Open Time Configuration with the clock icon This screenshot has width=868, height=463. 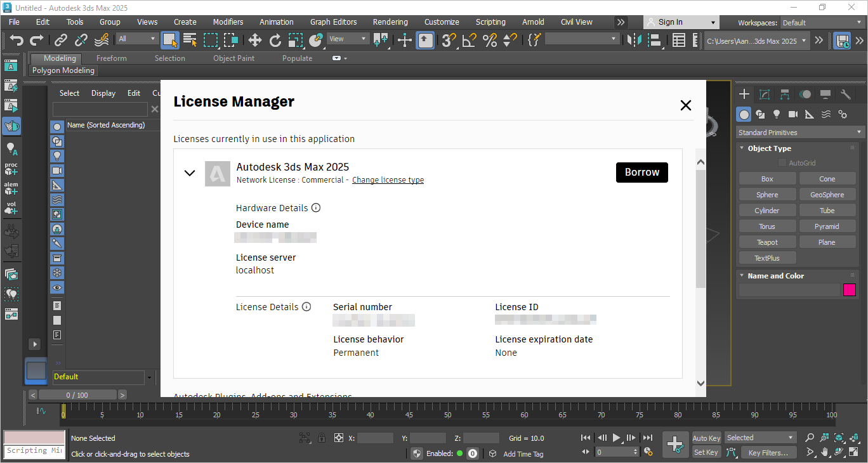pos(648,452)
